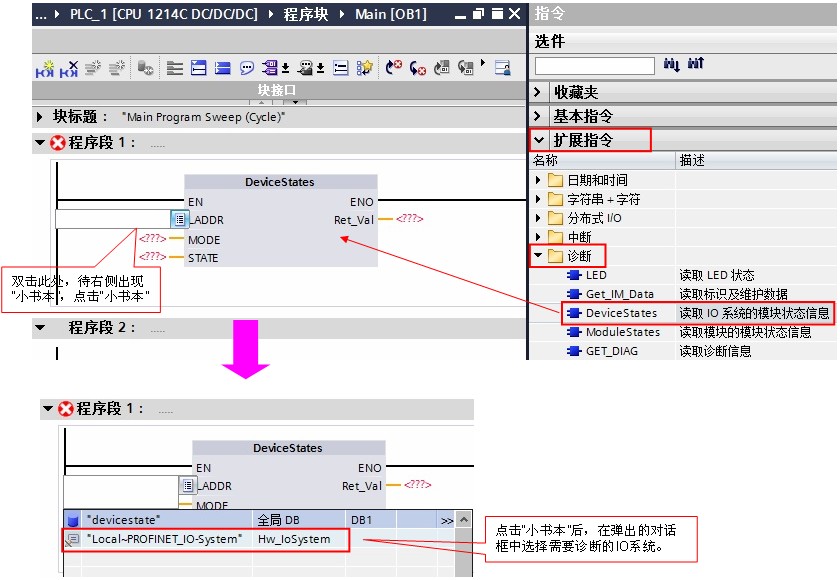Click the >> expand button in dropdown list
The height and width of the screenshot is (580, 840).
(446, 521)
